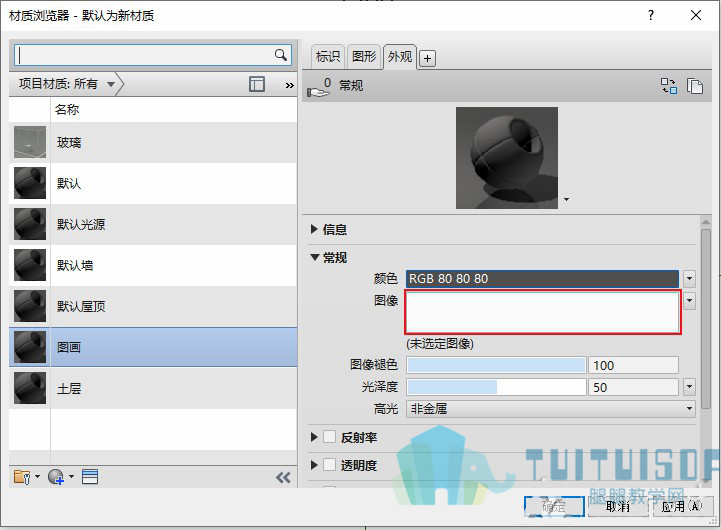The image size is (721, 530).
Task: Click the search magnifier icon
Action: (x=280, y=55)
